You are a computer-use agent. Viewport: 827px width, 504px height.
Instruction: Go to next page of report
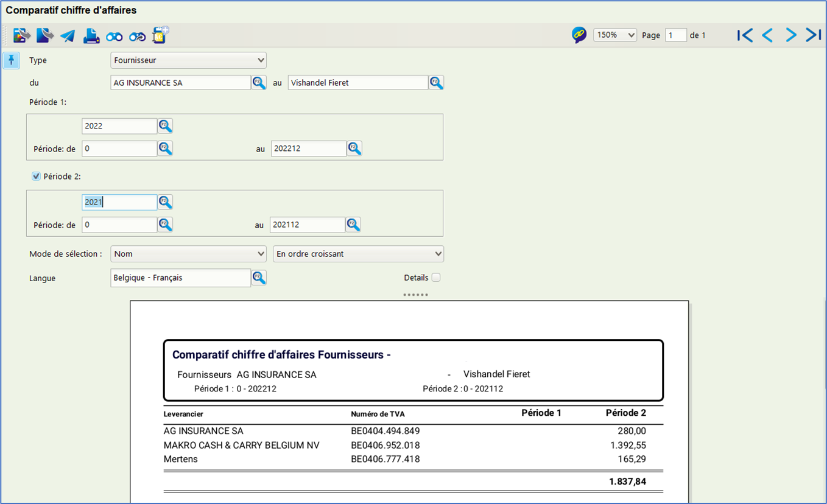coord(790,35)
